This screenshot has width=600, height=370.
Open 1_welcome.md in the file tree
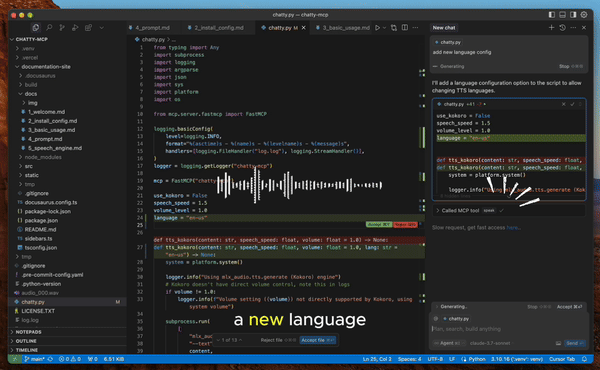click(x=67, y=112)
